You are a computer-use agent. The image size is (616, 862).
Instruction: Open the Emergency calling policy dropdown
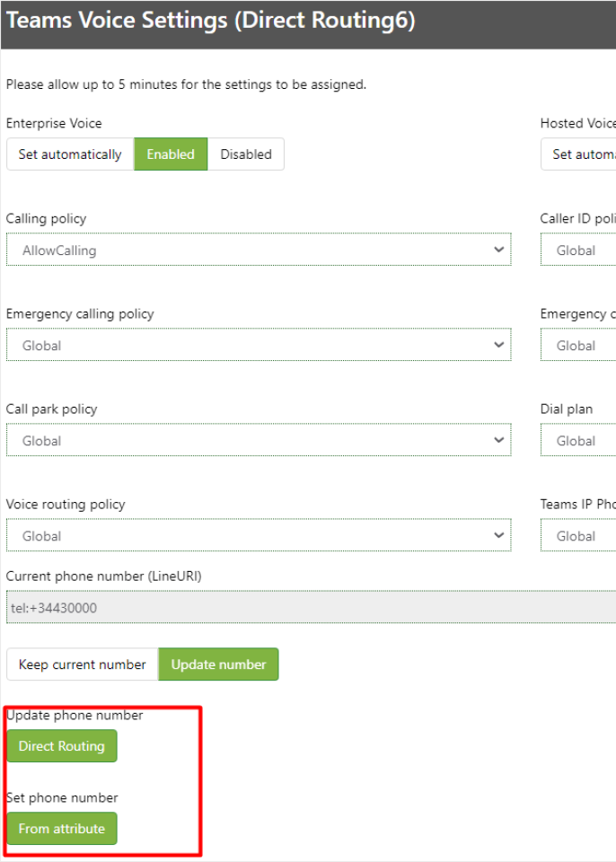click(x=259, y=345)
